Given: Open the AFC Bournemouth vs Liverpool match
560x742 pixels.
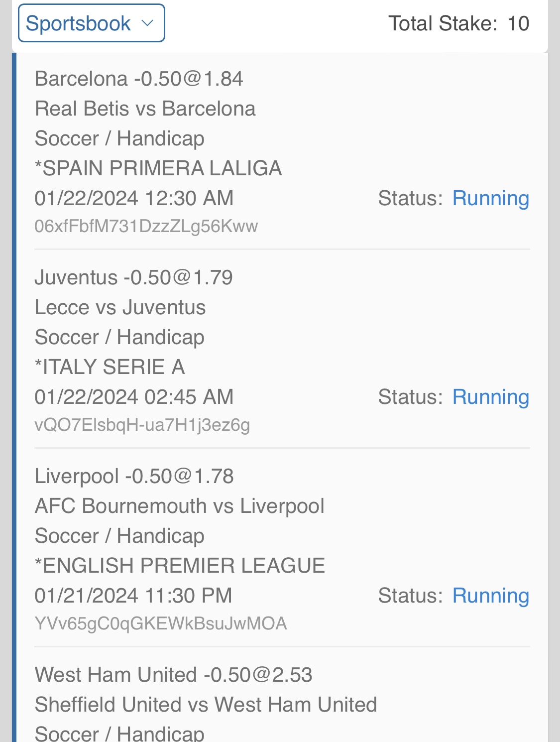Looking at the screenshot, I should pos(179,506).
